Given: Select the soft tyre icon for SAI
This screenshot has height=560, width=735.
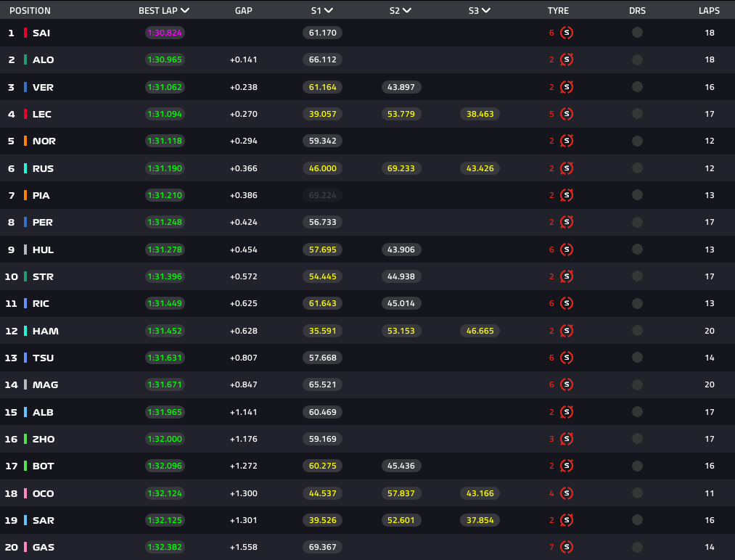Looking at the screenshot, I should pos(567,33).
